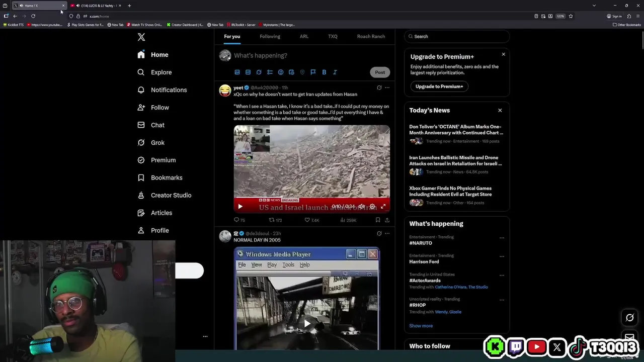Image resolution: width=644 pixels, height=362 pixels.
Task: Open Grok from the sidebar
Action: pos(151,143)
